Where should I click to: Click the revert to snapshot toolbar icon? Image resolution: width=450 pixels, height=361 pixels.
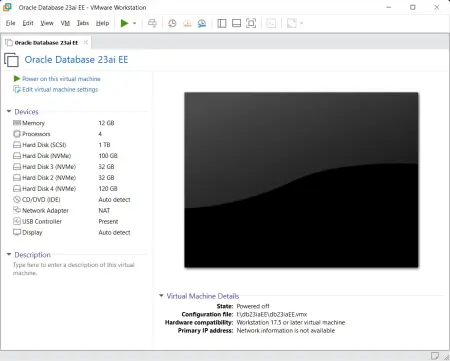(187, 23)
